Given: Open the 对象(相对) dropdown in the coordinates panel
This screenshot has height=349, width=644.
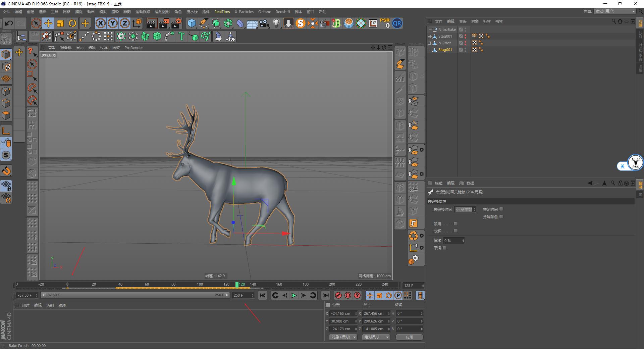Looking at the screenshot, I should tap(342, 337).
